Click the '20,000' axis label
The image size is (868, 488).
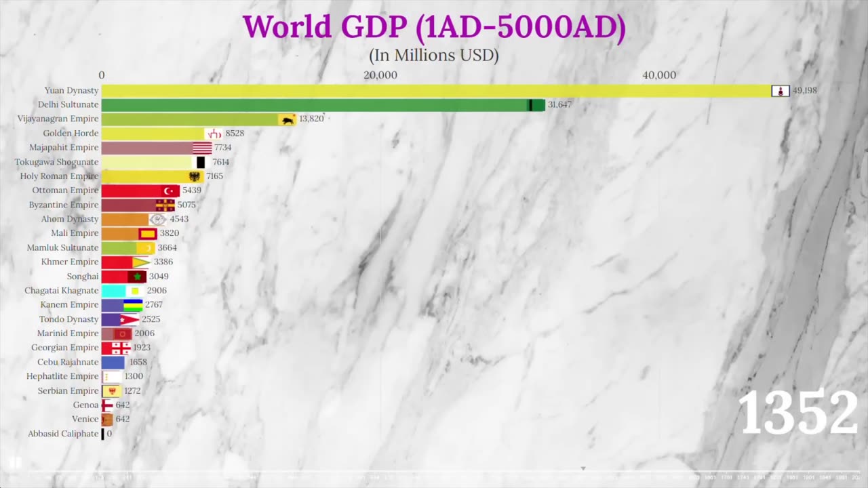(380, 75)
